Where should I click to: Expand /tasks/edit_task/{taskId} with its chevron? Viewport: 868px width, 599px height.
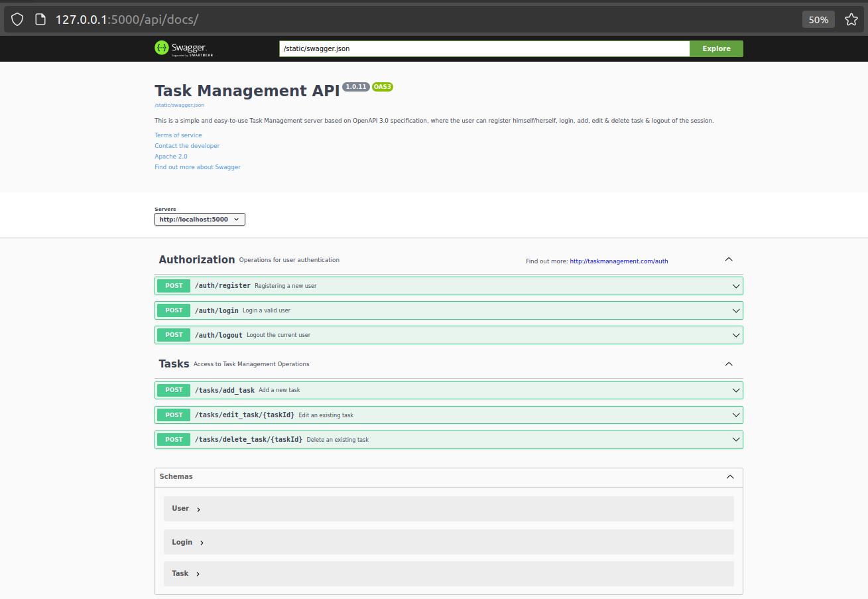click(x=736, y=415)
